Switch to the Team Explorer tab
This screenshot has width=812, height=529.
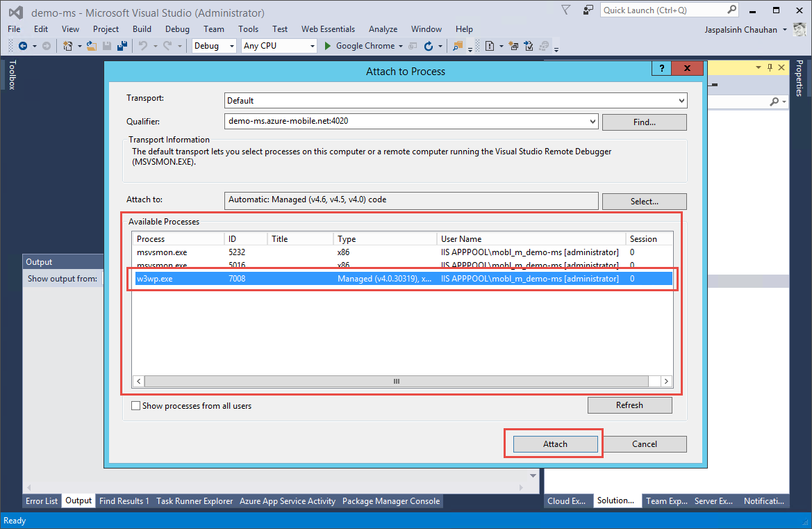click(667, 500)
